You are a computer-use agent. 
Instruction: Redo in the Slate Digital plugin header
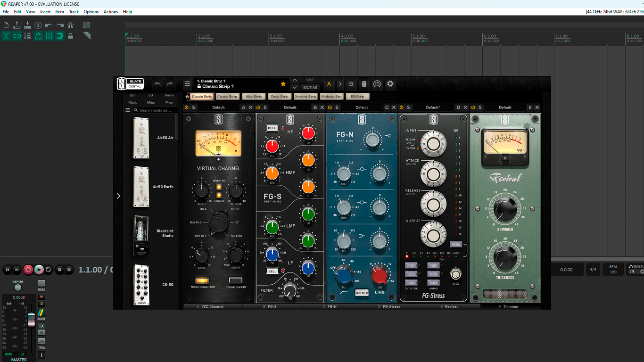click(x=170, y=84)
